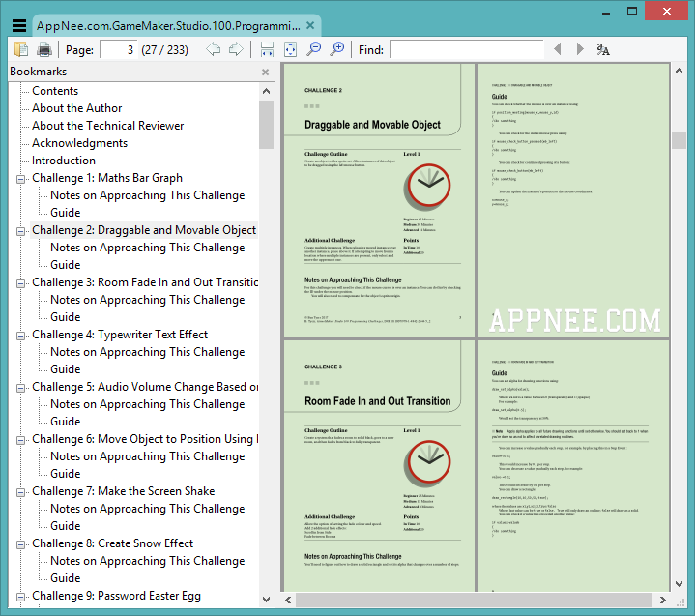Open the Acknowledgments bookmark
This screenshot has height=616, width=695.
pyautogui.click(x=80, y=143)
